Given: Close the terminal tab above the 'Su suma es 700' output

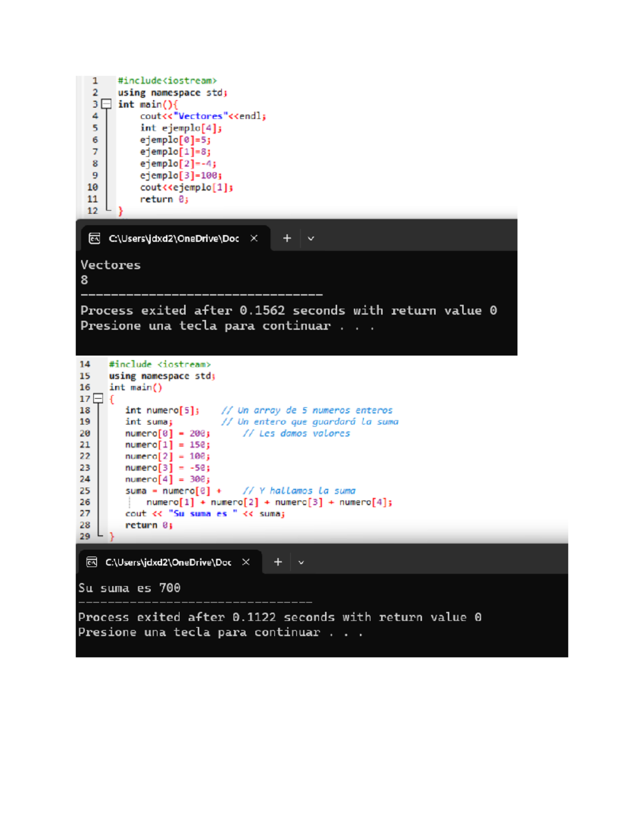Looking at the screenshot, I should pos(246,562).
